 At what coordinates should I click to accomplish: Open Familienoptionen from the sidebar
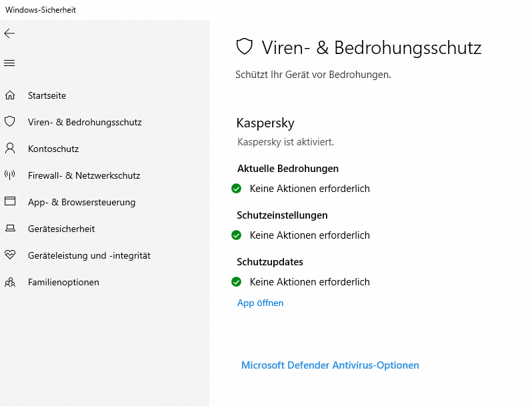click(x=63, y=282)
